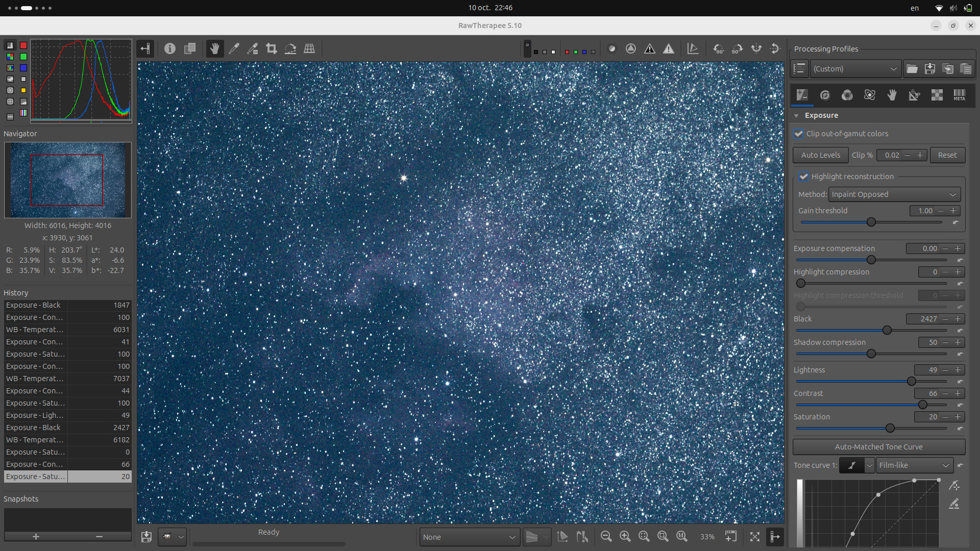
Task: Select the white balance picker tool
Action: 234,49
